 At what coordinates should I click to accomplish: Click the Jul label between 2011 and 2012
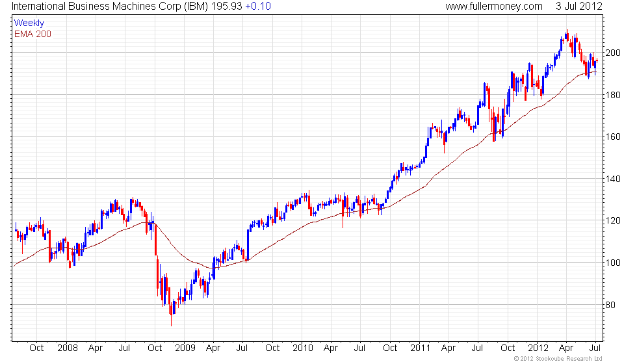point(477,348)
